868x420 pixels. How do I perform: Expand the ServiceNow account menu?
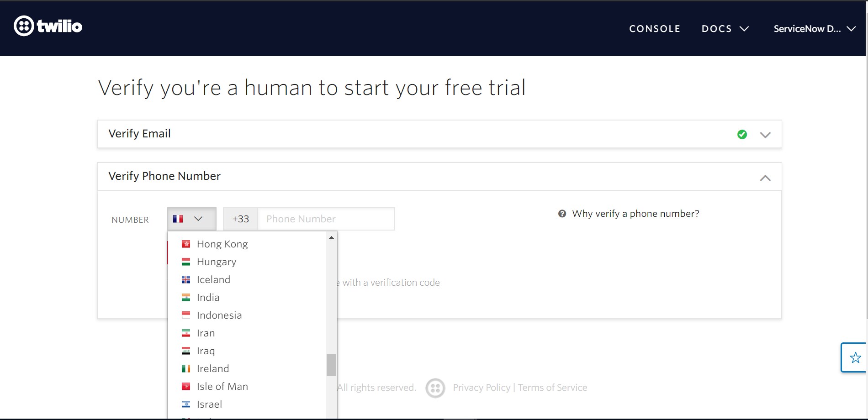[815, 28]
